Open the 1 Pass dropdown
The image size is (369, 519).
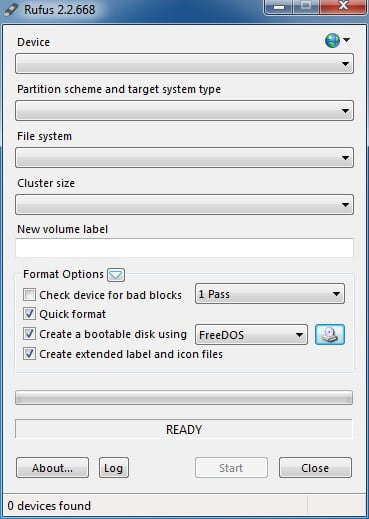[x=270, y=294]
